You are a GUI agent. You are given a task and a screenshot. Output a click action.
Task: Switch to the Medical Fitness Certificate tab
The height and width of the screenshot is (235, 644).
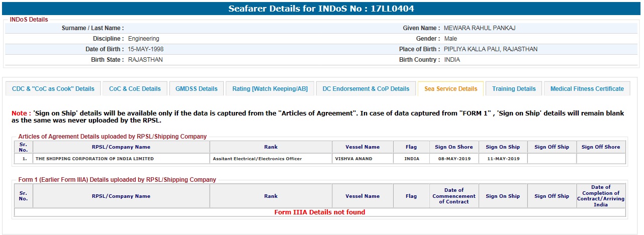point(587,89)
